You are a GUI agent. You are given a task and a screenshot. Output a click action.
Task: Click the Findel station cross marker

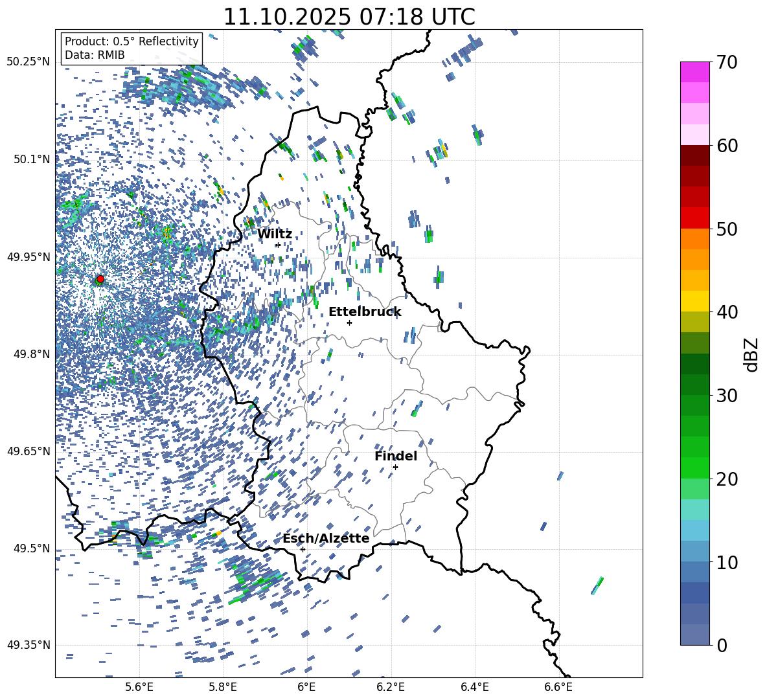(395, 467)
